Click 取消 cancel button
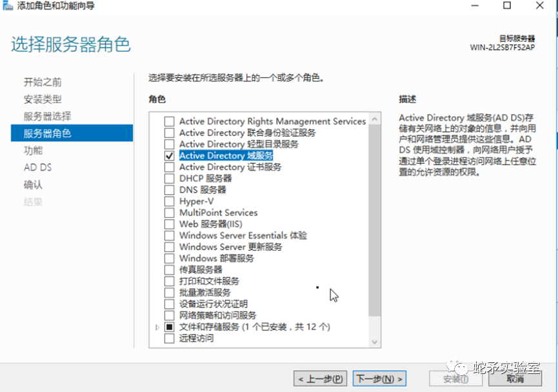 (515, 379)
